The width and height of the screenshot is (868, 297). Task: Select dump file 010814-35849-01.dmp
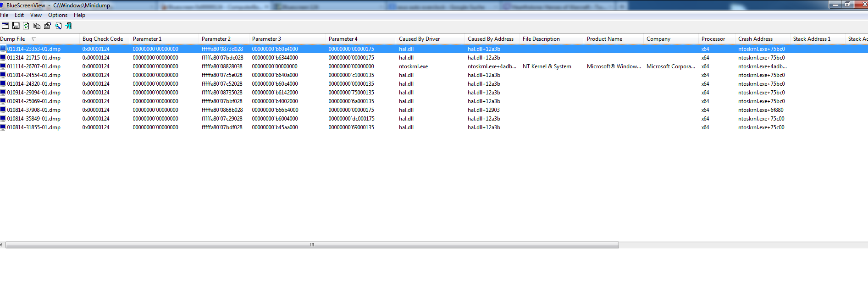(x=33, y=119)
